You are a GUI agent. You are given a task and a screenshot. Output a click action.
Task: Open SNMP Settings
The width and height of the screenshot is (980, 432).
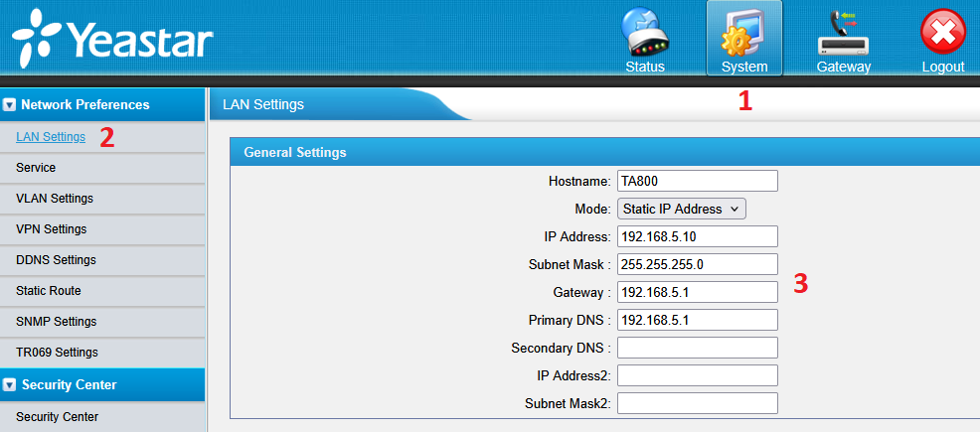(57, 322)
